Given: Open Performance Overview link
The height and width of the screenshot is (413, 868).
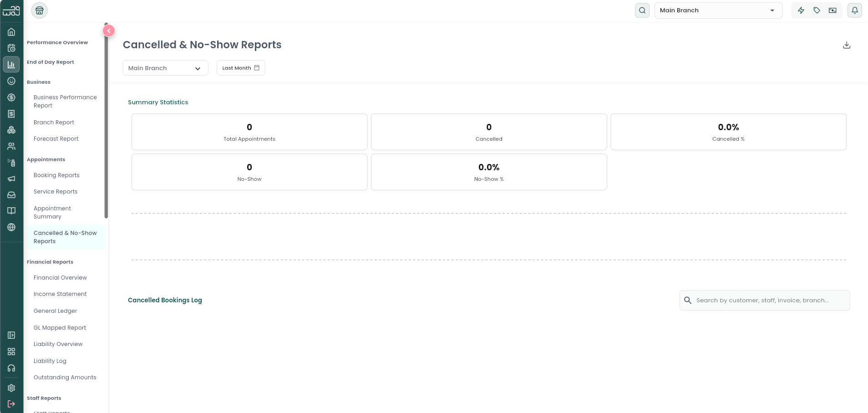Looking at the screenshot, I should (x=57, y=42).
